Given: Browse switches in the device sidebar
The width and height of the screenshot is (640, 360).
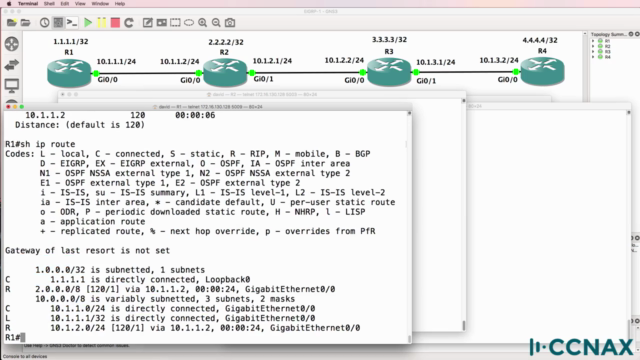Looking at the screenshot, I should pos(12,64).
